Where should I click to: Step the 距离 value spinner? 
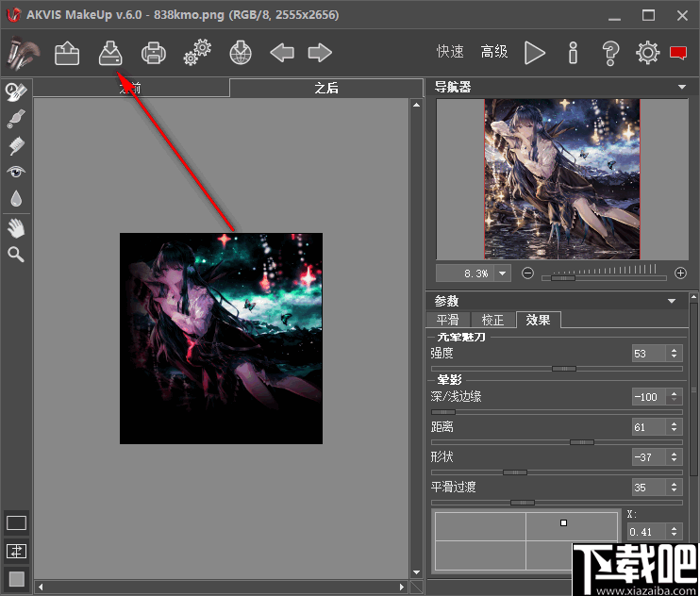click(675, 427)
